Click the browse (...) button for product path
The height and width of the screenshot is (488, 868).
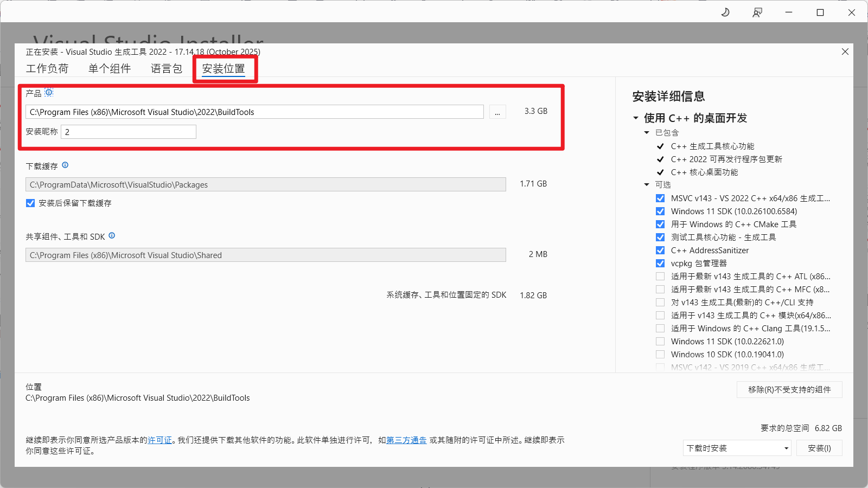[497, 112]
